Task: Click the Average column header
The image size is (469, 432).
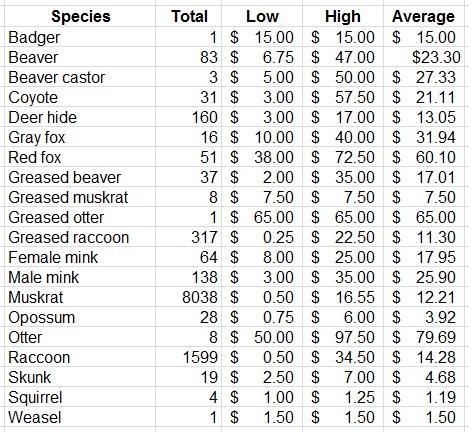Action: (x=423, y=16)
